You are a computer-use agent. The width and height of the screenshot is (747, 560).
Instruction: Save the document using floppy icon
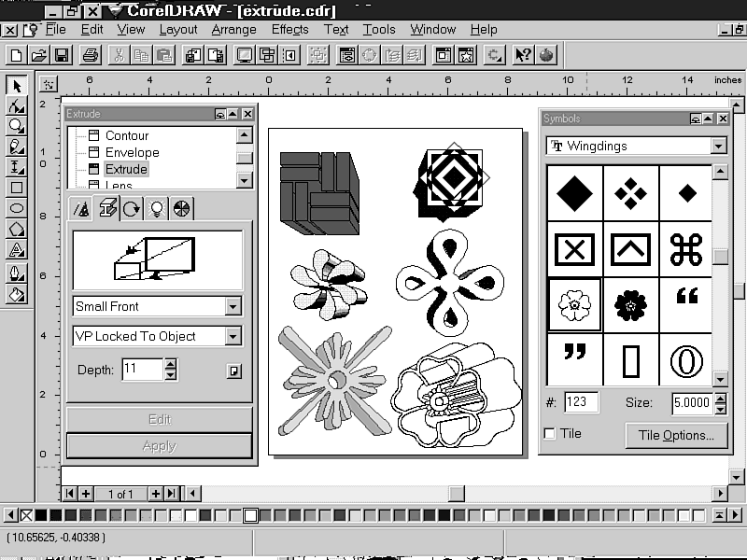[x=60, y=55]
